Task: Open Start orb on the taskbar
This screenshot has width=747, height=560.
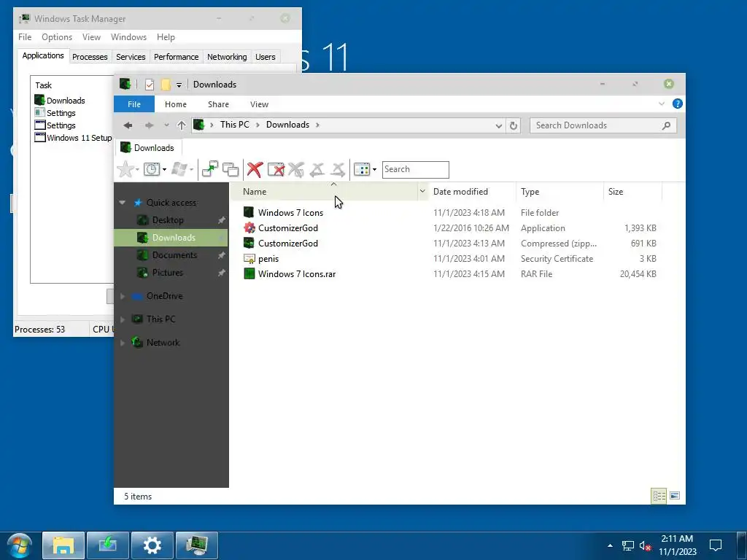Action: [x=19, y=545]
